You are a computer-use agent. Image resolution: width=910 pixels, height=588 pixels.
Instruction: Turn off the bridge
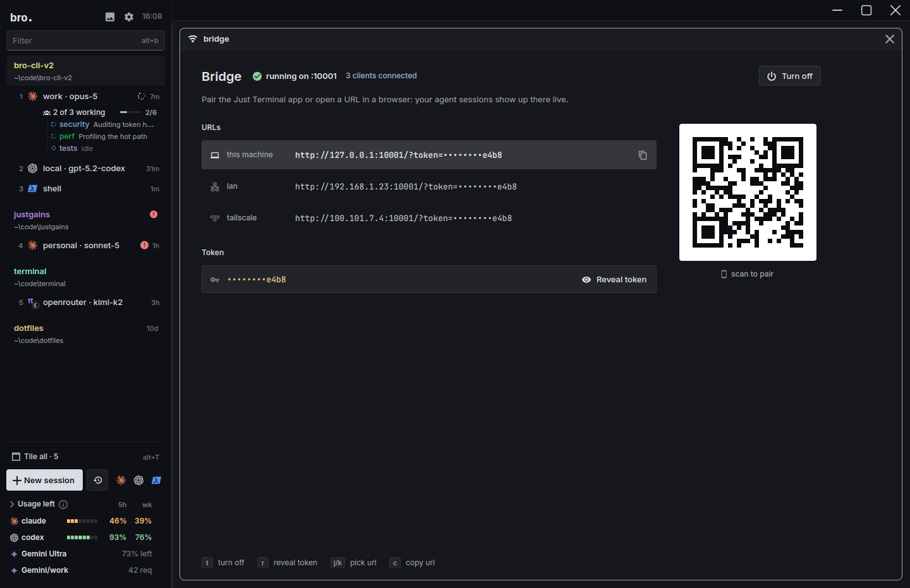(790, 76)
